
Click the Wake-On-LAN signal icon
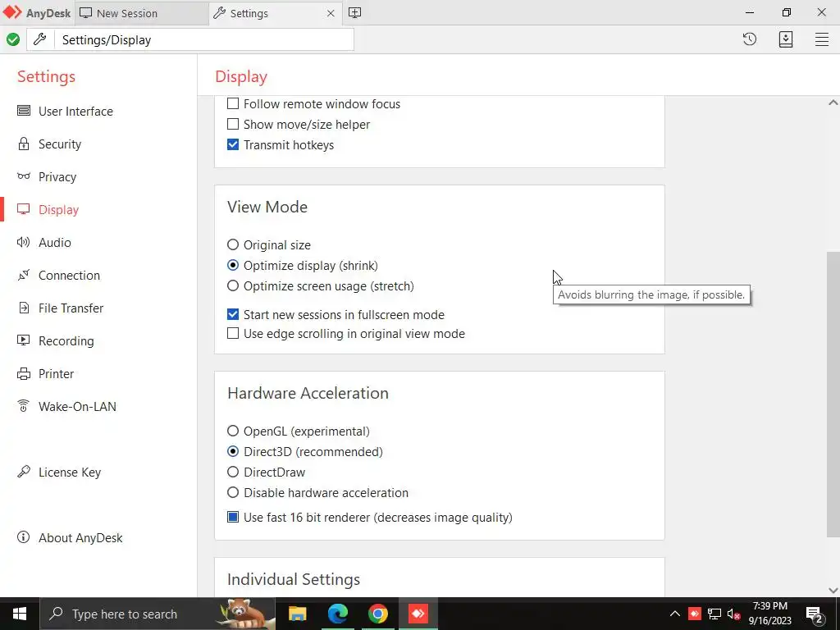(x=24, y=406)
